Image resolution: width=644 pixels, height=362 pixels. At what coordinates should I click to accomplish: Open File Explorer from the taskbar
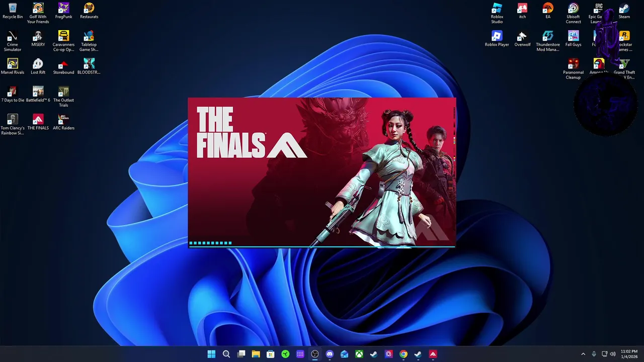point(256,354)
